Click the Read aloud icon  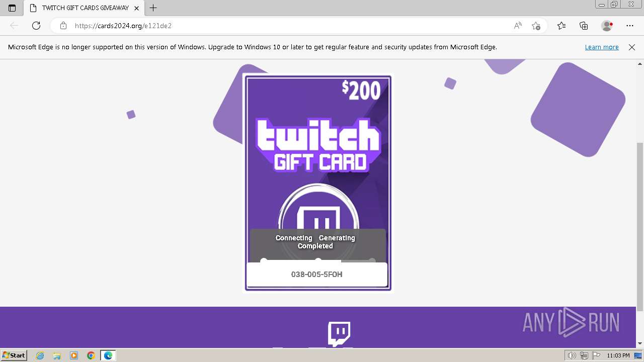[518, 26]
